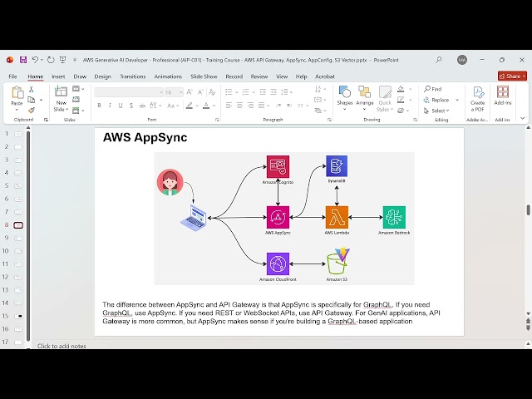532x399 pixels.
Task: Click the Find button
Action: tap(433, 89)
